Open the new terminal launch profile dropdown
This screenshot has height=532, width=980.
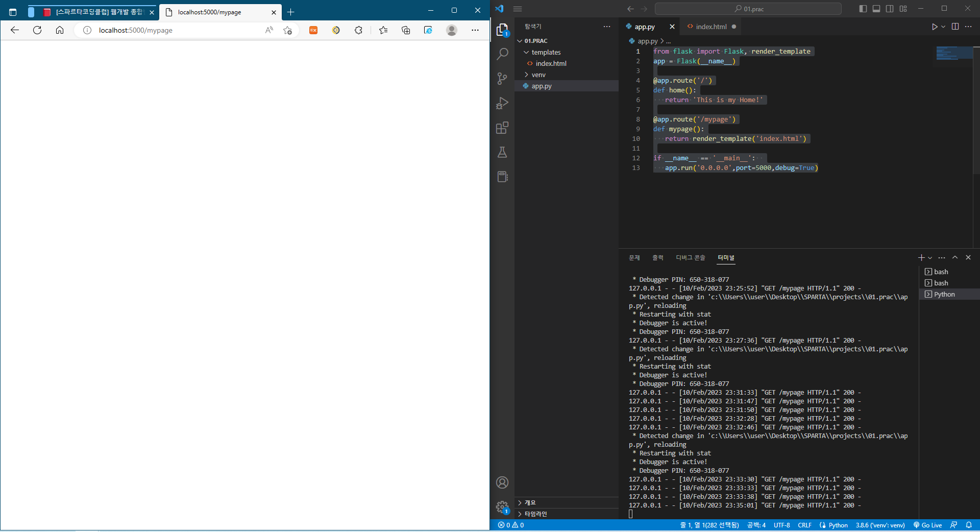click(x=930, y=258)
